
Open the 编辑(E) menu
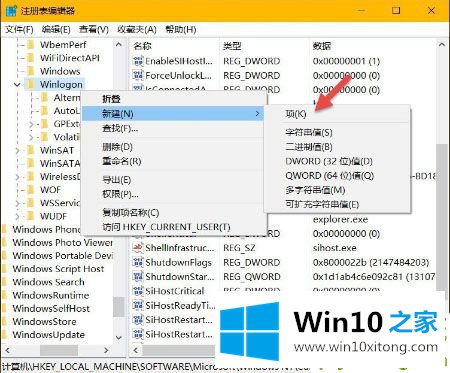[x=56, y=30]
